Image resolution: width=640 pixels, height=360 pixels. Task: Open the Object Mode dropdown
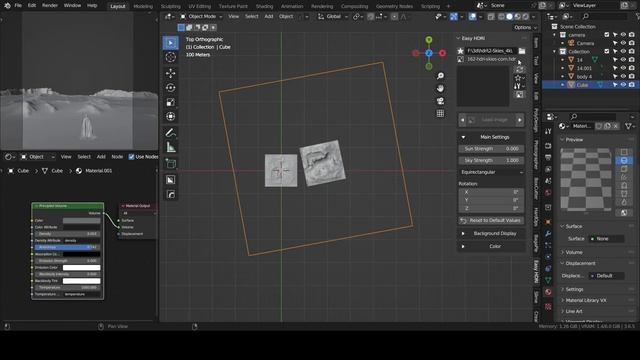[201, 16]
